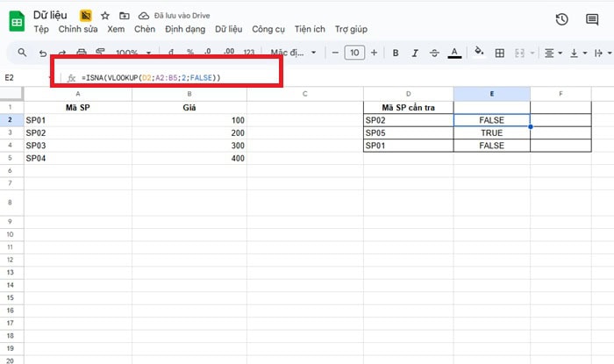Click the borders icon

(500, 53)
